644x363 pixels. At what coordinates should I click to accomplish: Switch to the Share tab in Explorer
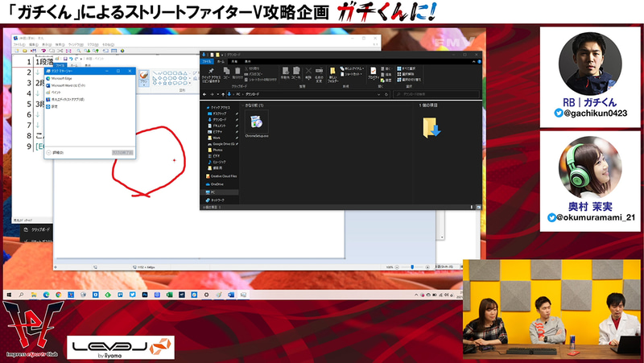234,62
